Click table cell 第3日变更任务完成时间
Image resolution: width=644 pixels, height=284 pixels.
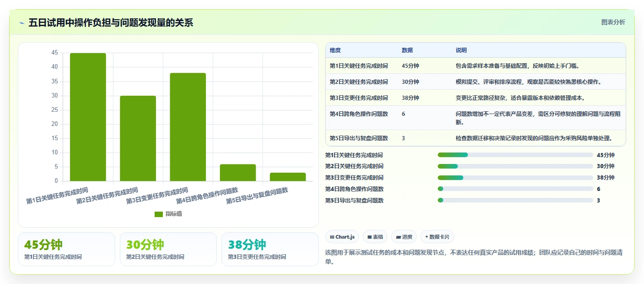click(359, 98)
